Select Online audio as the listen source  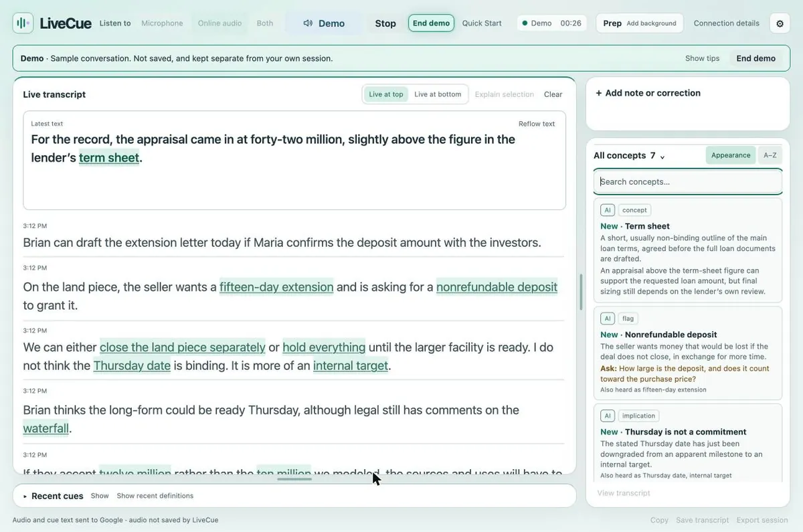click(x=219, y=23)
